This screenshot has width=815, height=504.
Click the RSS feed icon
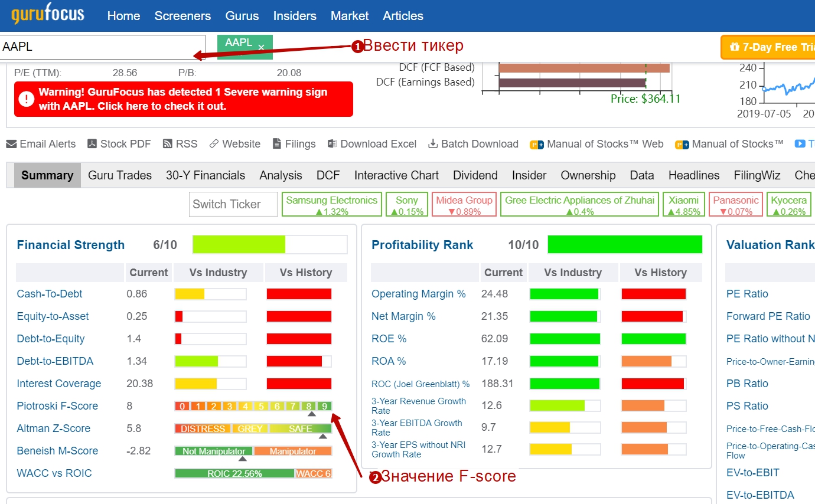(x=167, y=144)
